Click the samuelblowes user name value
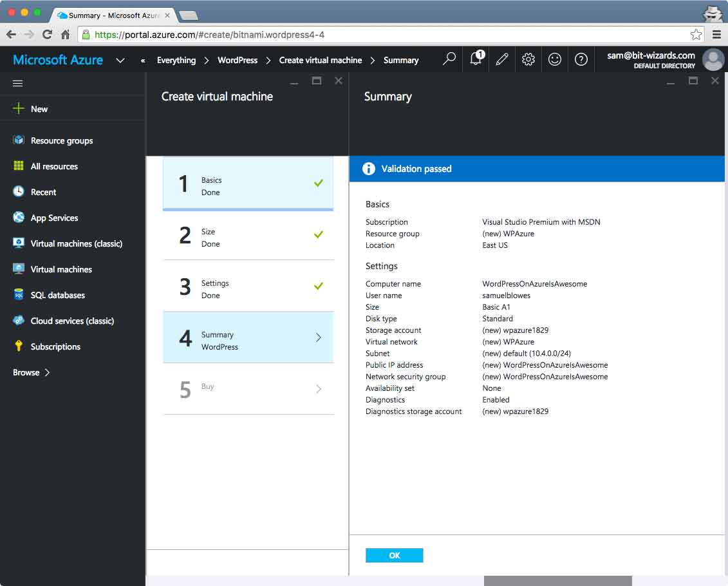 506,296
